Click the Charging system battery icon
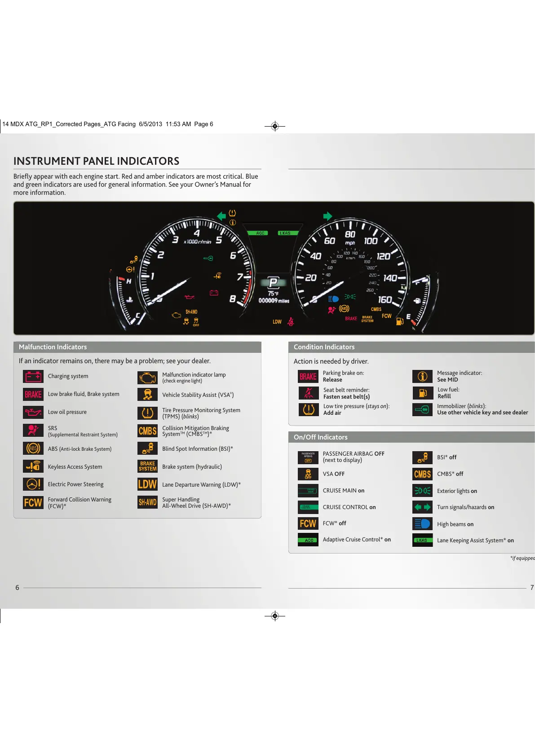This screenshot has width=535, height=756. click(x=33, y=377)
